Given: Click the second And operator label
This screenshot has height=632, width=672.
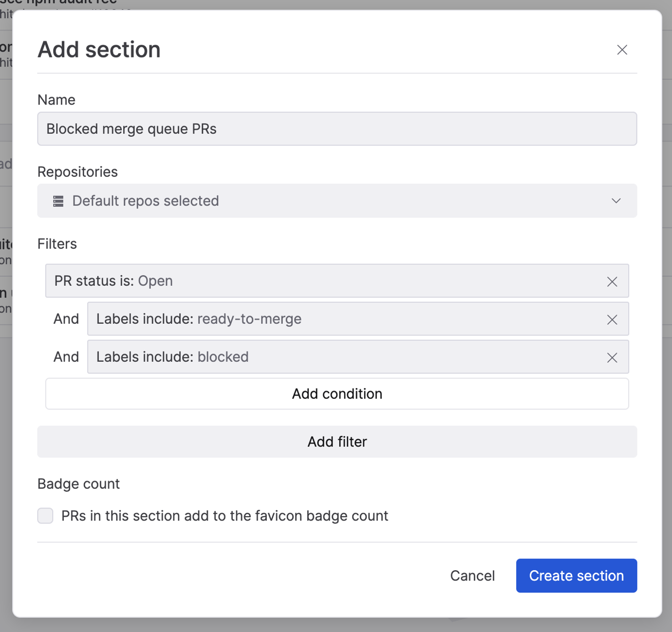Looking at the screenshot, I should (x=66, y=357).
